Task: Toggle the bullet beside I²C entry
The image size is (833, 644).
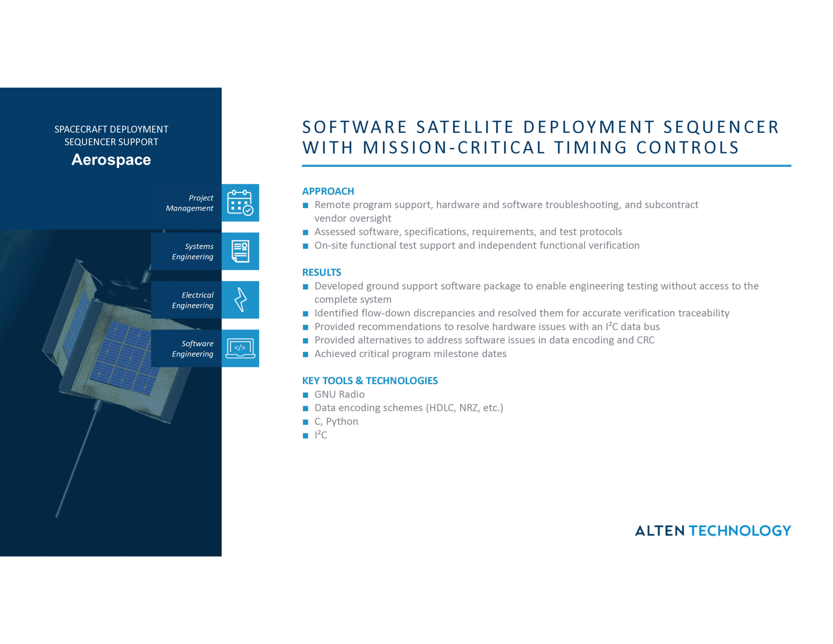Action: pos(306,435)
